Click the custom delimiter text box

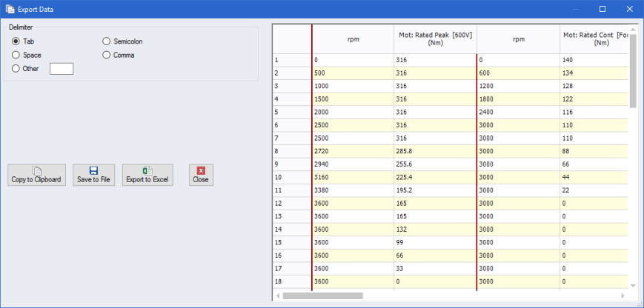tap(62, 69)
